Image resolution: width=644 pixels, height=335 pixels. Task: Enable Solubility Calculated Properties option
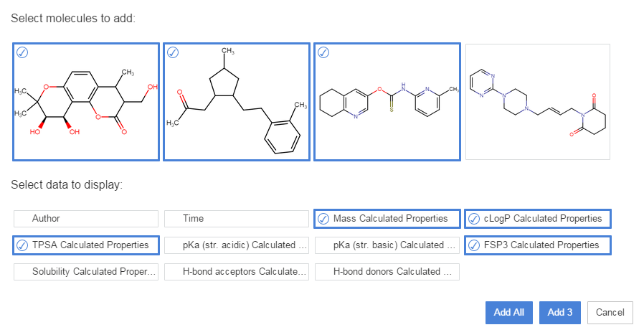[86, 272]
